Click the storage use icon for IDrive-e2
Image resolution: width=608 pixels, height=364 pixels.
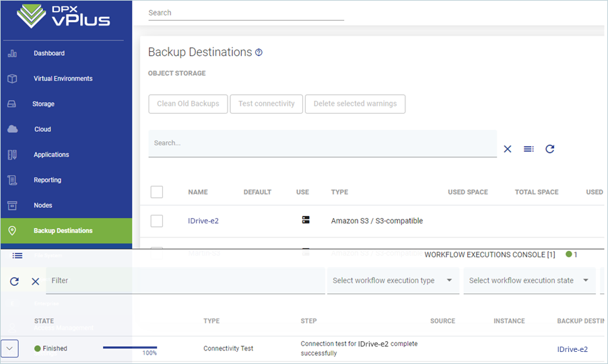click(x=306, y=220)
